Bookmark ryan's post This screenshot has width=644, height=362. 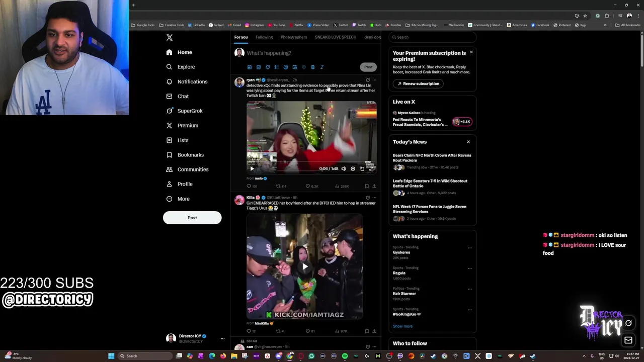coord(366,186)
